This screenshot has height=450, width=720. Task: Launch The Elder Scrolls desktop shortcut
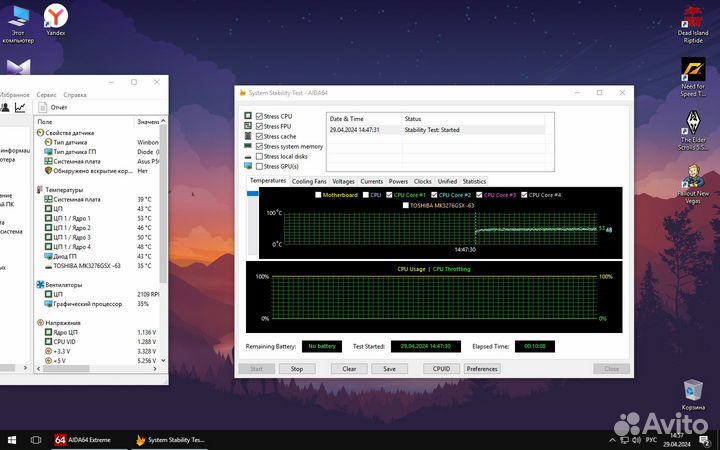pos(693,130)
